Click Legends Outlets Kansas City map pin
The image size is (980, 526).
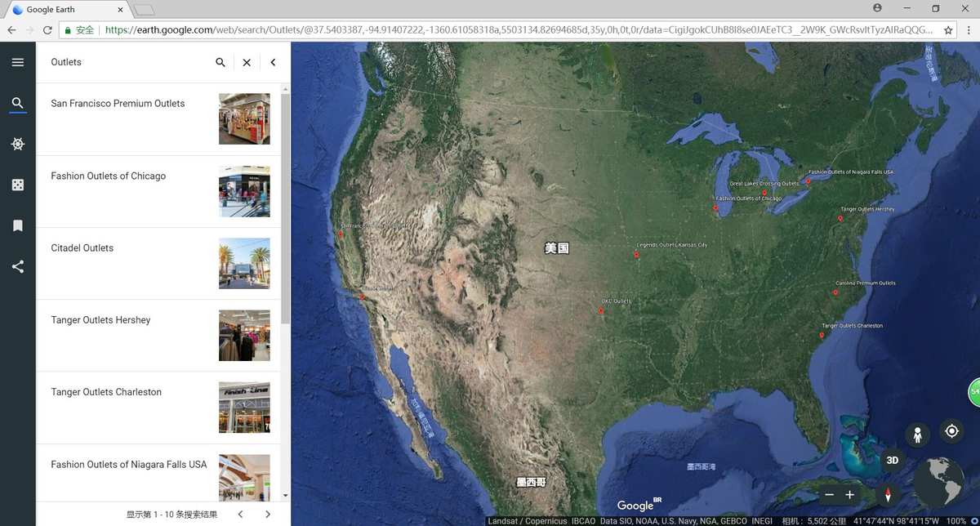coord(636,255)
